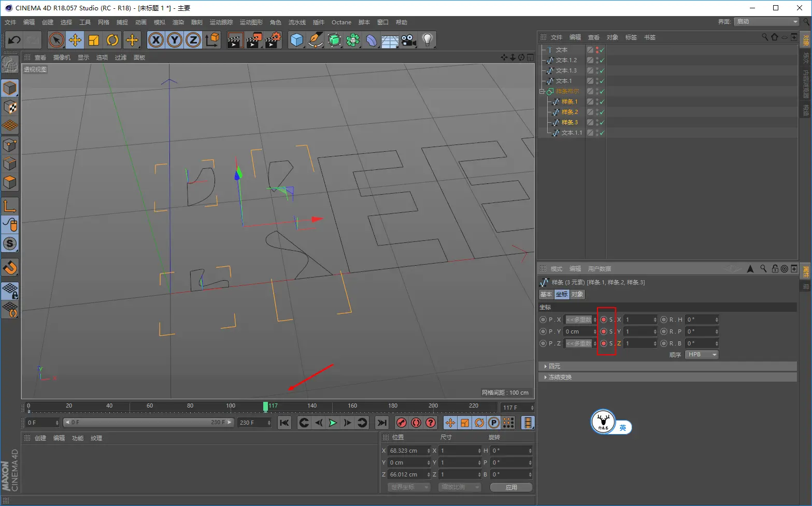
Task: Enable the Workplane grid mode icon
Action: coord(10,126)
